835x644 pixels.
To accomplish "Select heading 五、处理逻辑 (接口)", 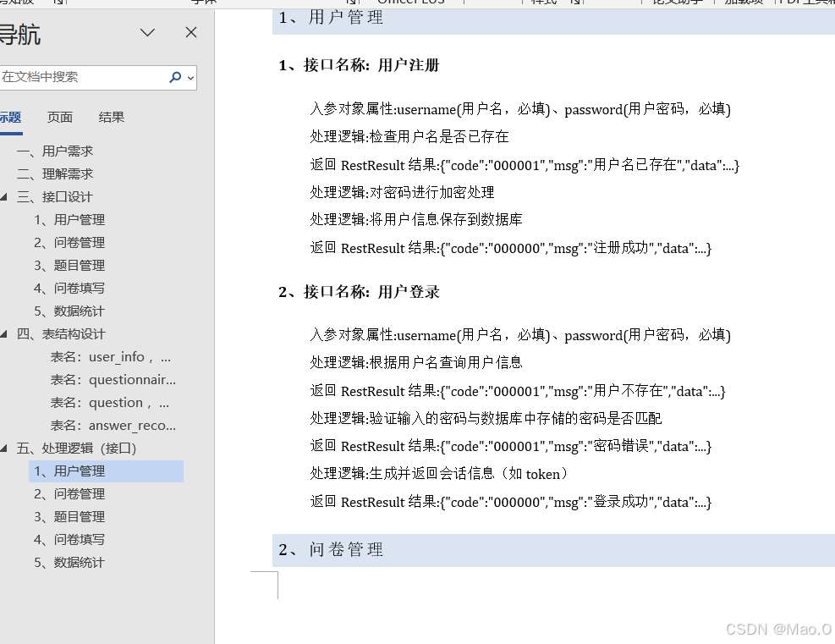I will point(76,448).
